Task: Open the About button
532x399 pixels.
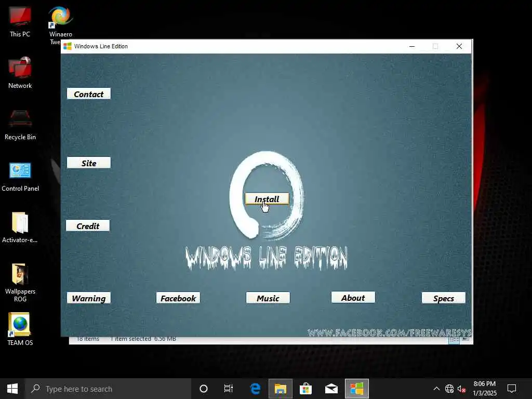Action: [x=353, y=298]
